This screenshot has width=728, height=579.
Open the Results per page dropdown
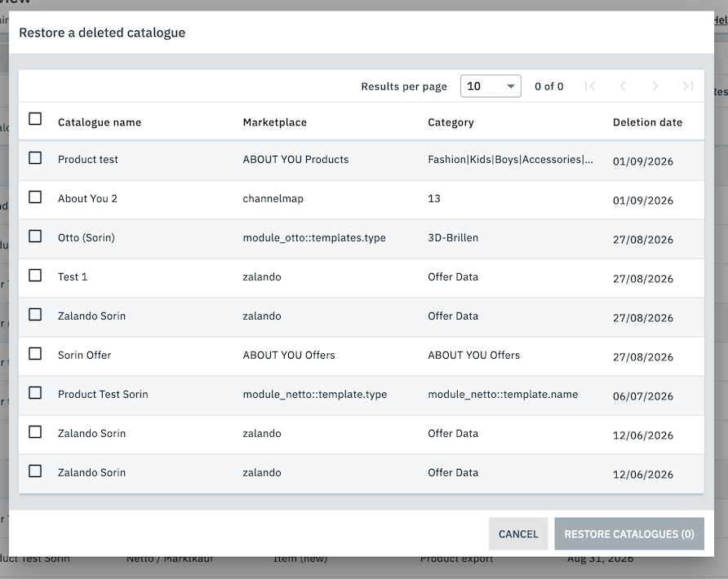[491, 86]
